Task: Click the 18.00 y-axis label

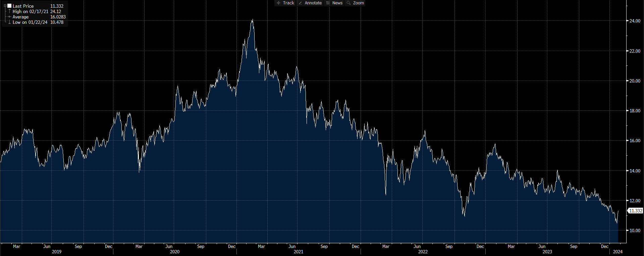Action: pos(635,111)
